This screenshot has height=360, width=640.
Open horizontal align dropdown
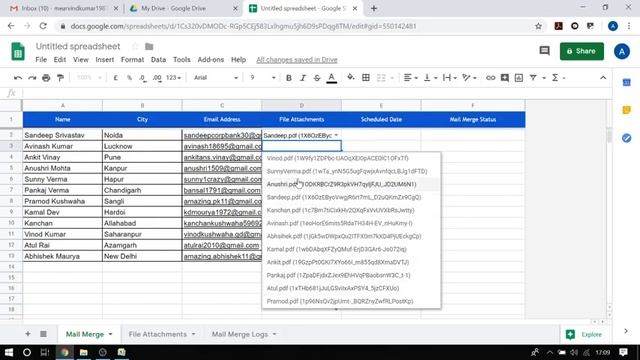pos(410,78)
